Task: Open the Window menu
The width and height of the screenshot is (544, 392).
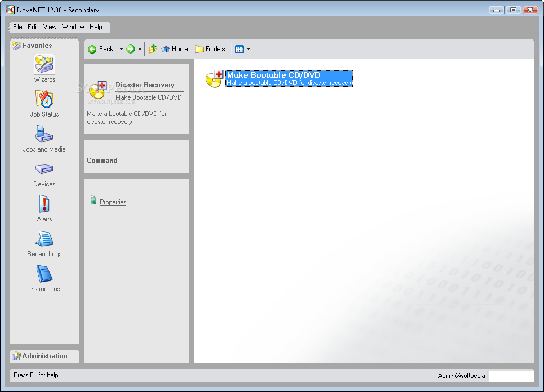Action: 73,27
